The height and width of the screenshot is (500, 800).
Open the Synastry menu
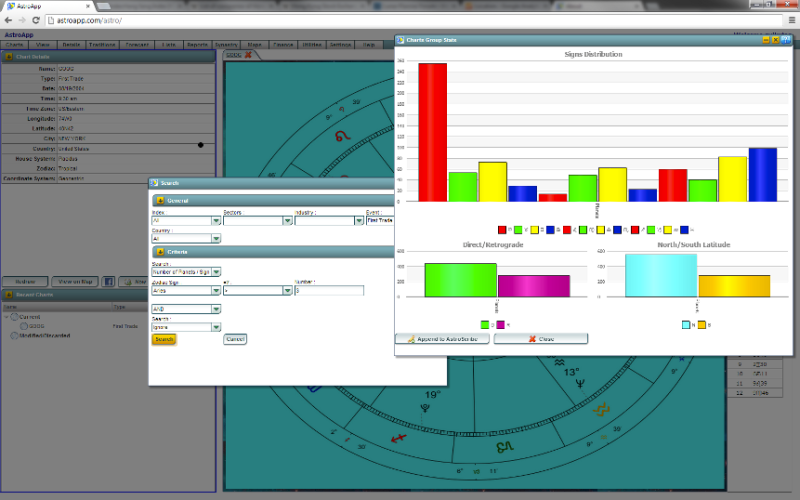tap(226, 45)
